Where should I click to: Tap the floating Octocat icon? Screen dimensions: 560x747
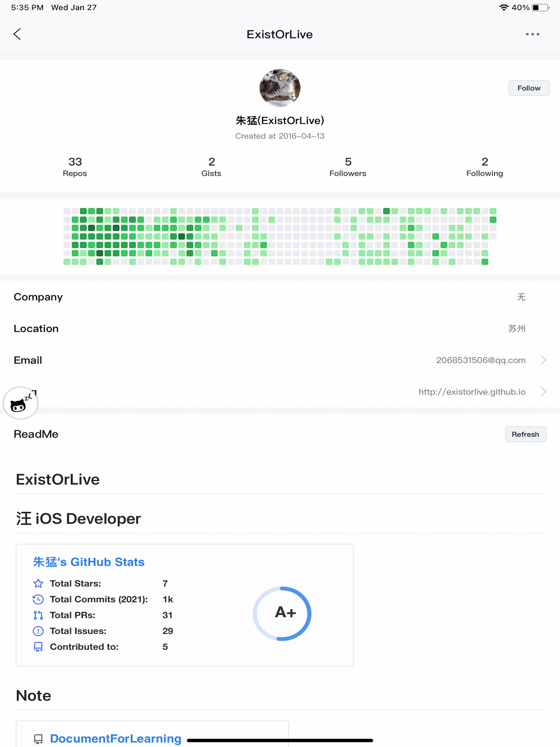[20, 402]
